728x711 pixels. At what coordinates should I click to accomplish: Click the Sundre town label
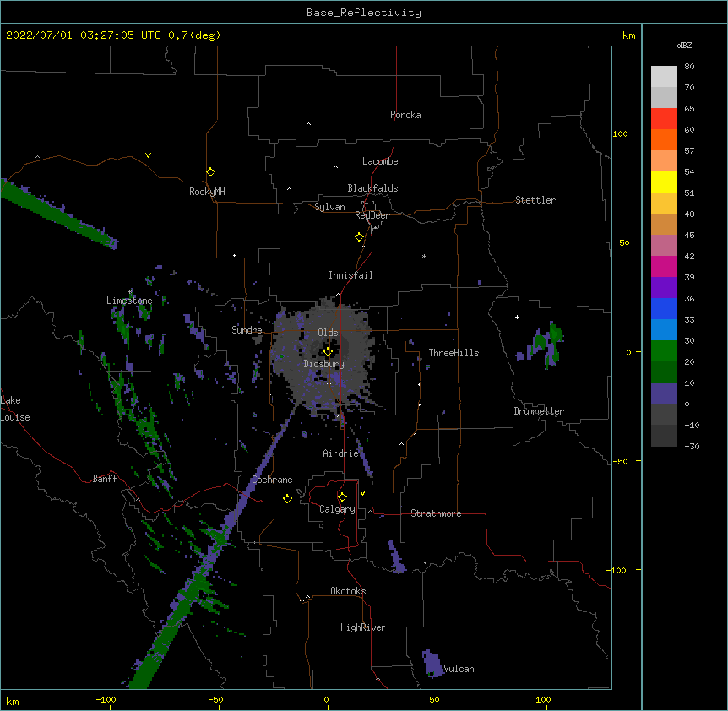(x=247, y=330)
